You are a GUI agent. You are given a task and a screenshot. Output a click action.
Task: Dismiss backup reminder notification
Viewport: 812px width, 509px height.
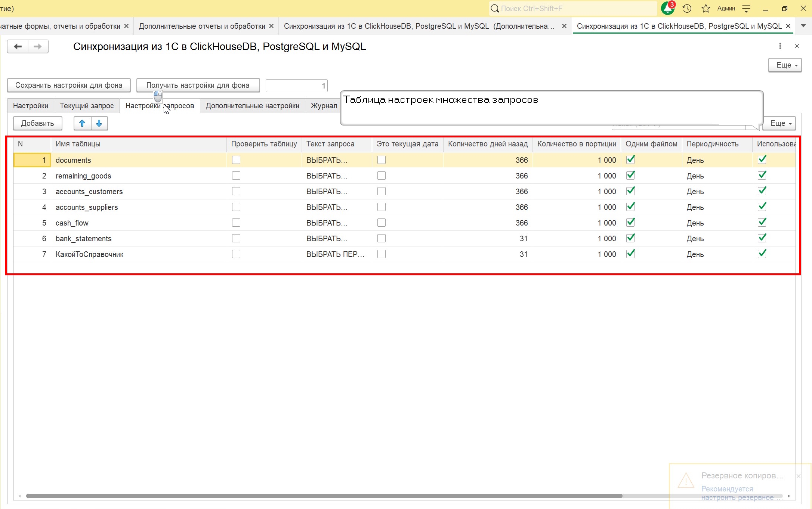[x=799, y=476]
